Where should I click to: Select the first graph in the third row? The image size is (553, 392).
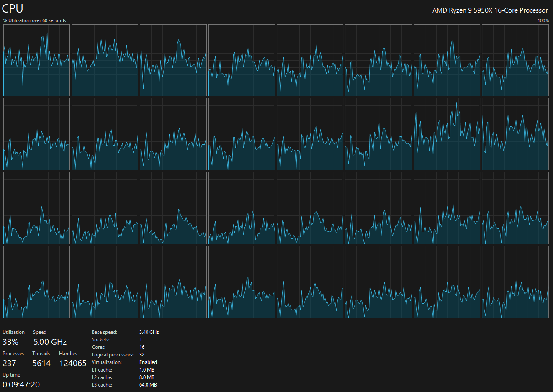coord(36,208)
